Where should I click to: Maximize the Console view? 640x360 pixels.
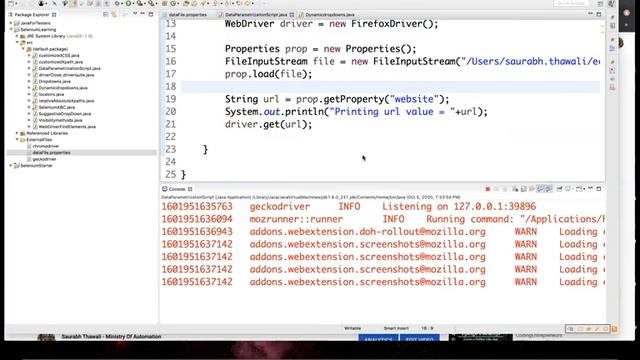click(599, 189)
